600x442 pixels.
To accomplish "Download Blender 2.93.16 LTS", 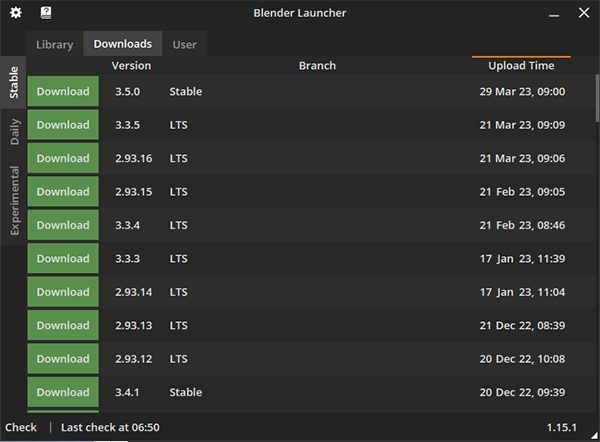I will coord(63,158).
